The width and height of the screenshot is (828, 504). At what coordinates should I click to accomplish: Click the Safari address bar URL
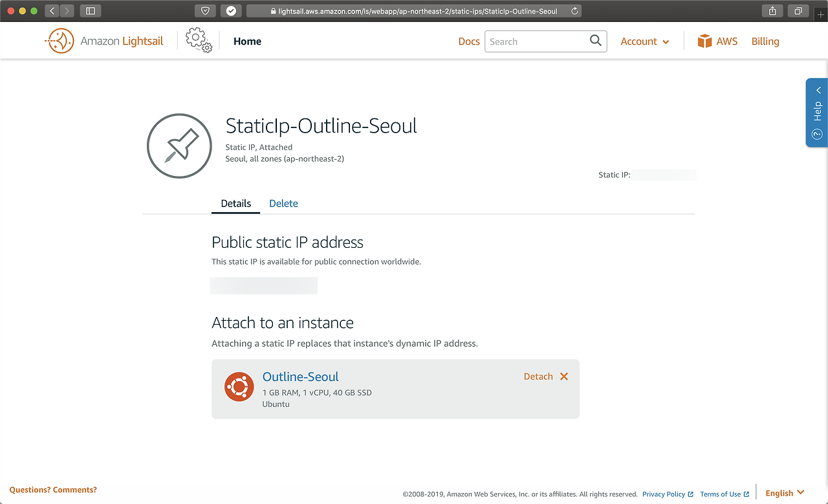(x=418, y=11)
